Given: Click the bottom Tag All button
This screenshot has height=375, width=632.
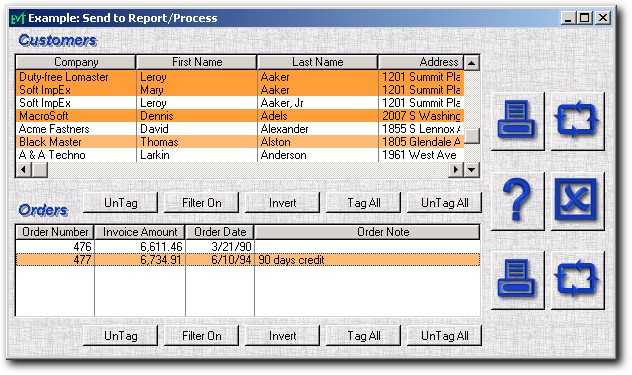Looking at the screenshot, I should 364,335.
